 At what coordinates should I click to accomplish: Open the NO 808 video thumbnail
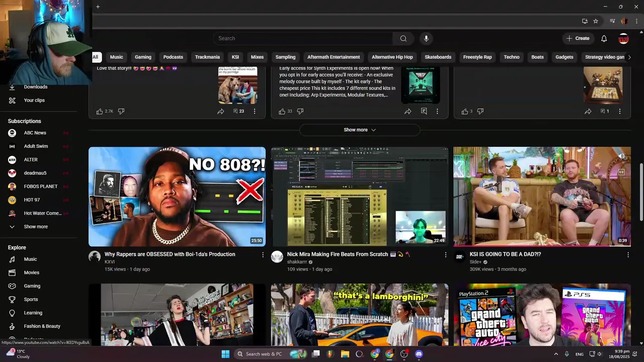point(177,197)
